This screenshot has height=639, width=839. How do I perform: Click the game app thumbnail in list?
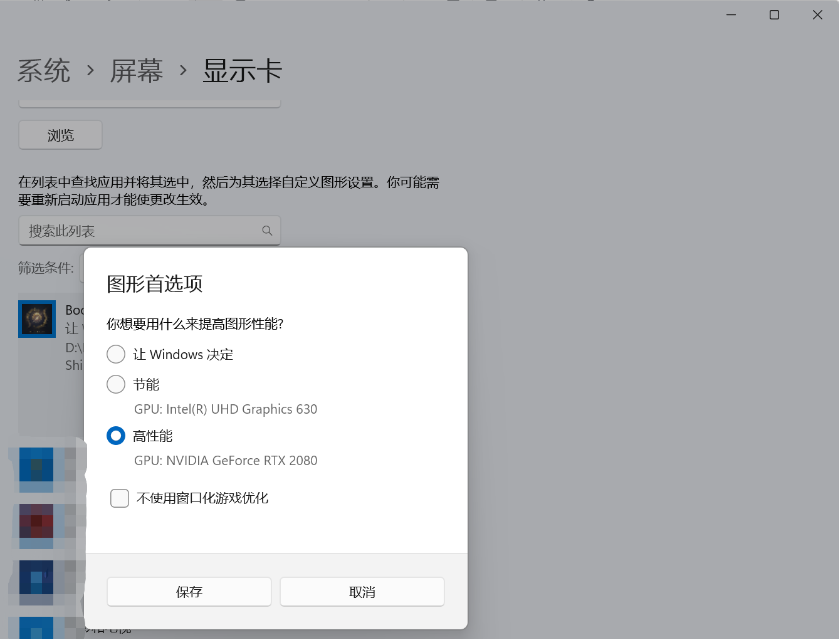click(x=37, y=319)
